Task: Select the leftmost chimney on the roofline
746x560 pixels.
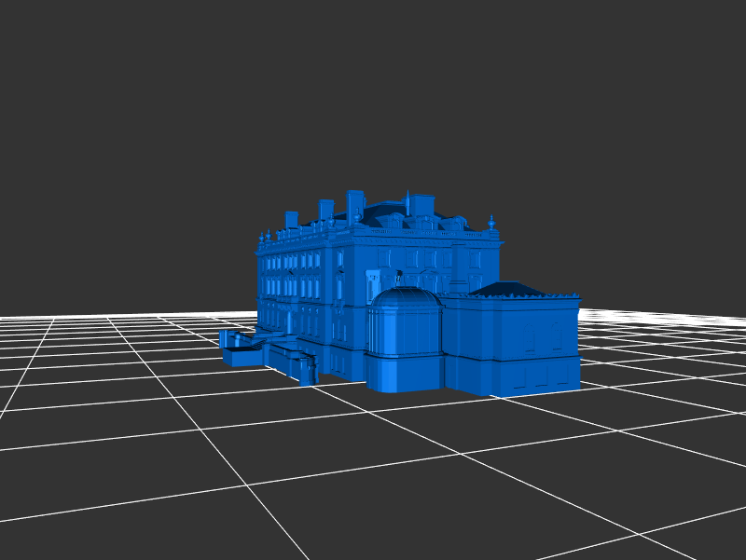Action: [x=291, y=220]
